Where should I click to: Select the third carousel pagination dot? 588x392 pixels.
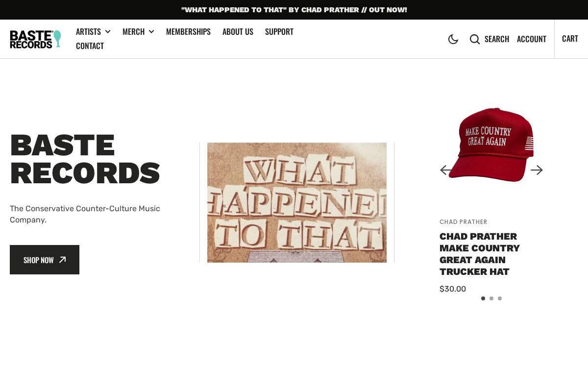coord(500,298)
